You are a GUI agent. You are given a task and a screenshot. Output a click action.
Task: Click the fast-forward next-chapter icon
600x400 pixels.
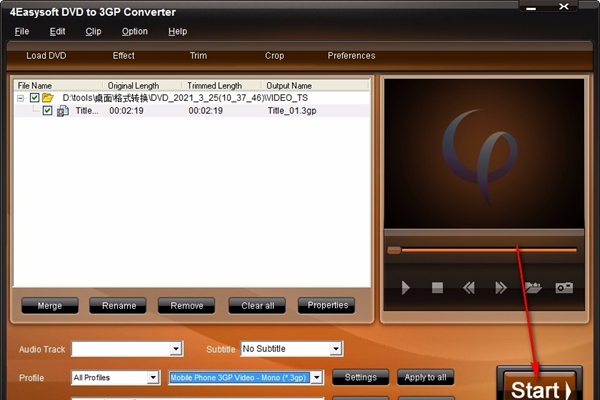(501, 287)
